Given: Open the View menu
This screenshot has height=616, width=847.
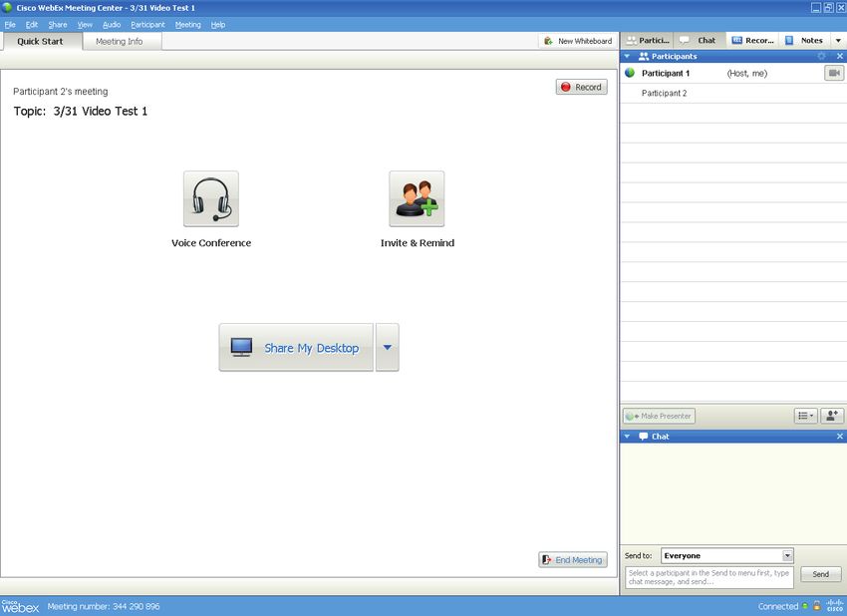Looking at the screenshot, I should point(85,25).
